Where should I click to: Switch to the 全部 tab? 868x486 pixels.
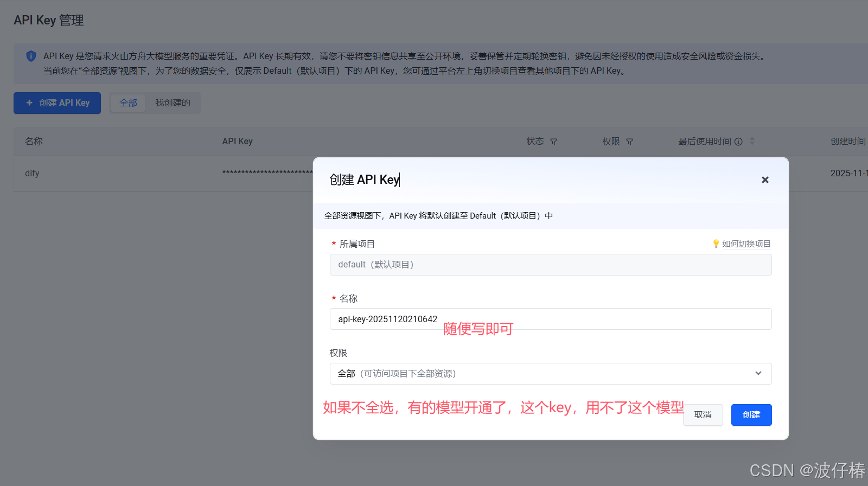pyautogui.click(x=128, y=103)
